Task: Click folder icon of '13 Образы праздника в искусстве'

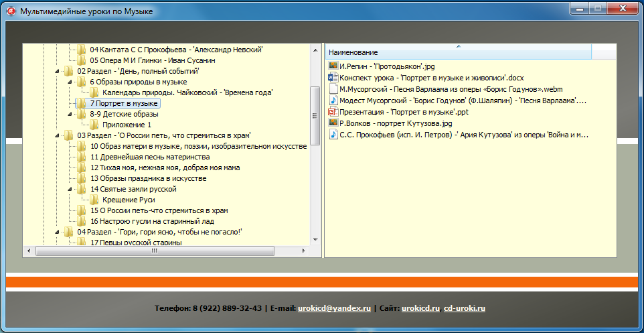Action: pos(81,178)
